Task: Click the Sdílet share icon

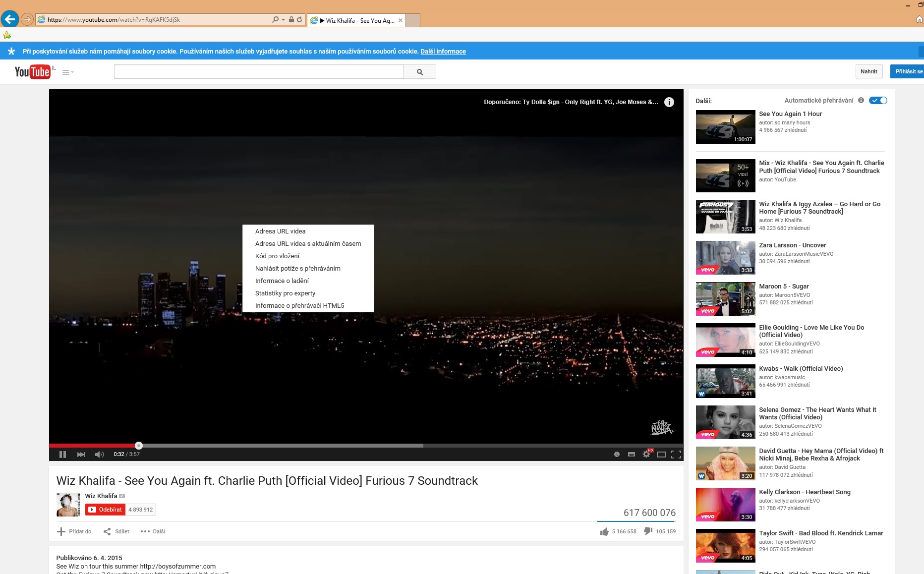Action: click(107, 531)
